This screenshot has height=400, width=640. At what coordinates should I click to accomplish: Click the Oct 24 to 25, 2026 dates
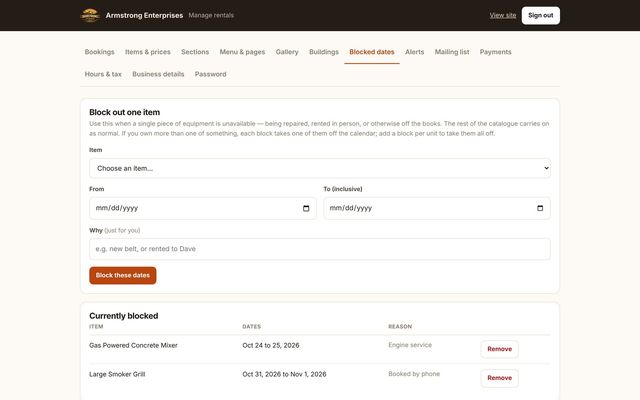tap(271, 345)
